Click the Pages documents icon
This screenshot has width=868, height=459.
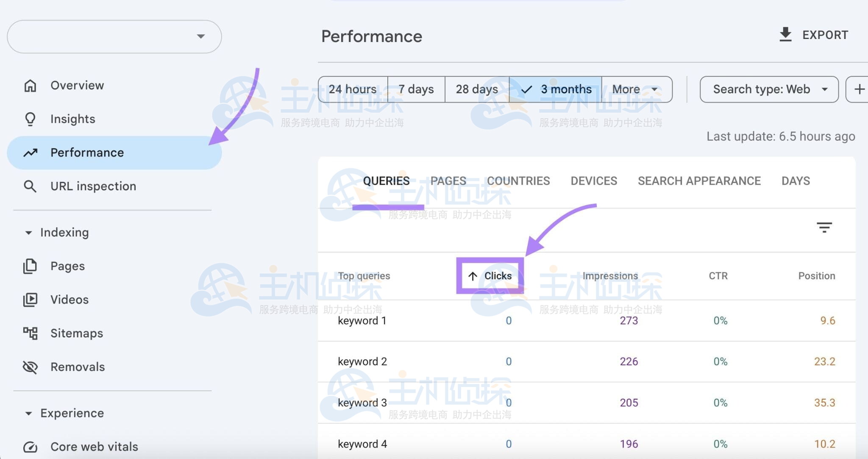[30, 266]
